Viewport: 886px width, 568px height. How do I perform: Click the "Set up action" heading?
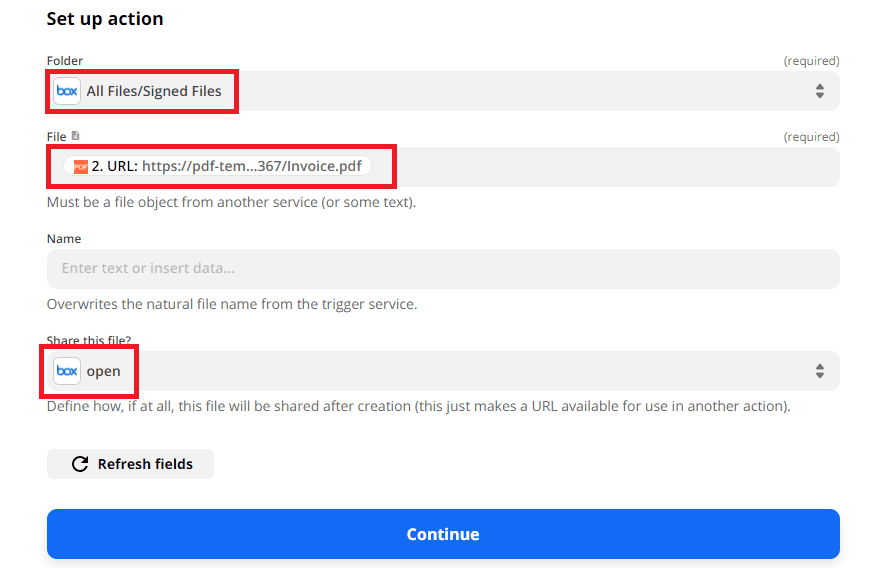(105, 19)
